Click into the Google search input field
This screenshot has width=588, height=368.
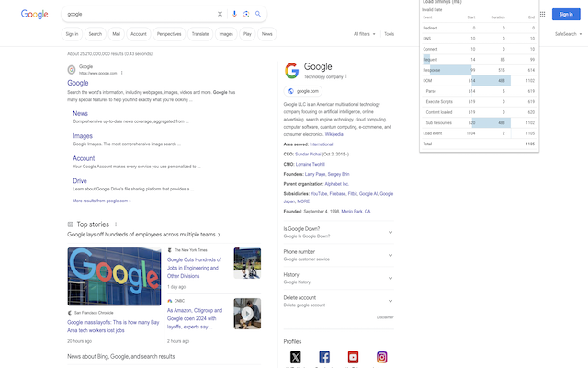[x=138, y=15]
